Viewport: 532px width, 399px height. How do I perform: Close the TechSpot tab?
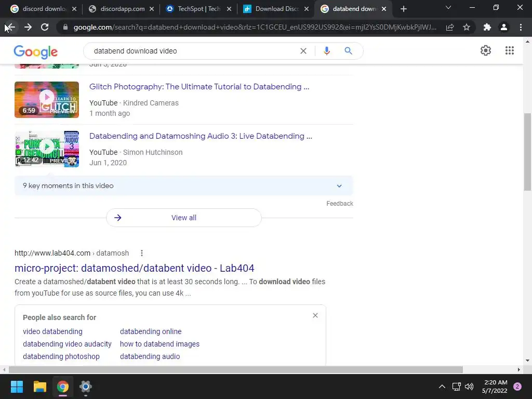[x=229, y=9]
